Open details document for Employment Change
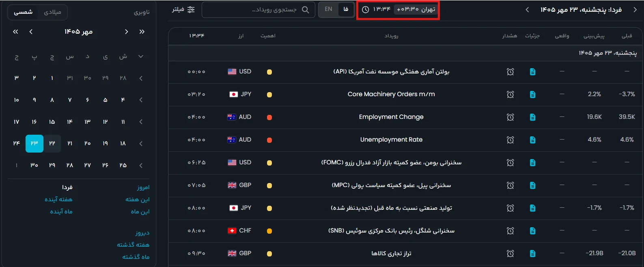644x267 pixels. tap(532, 117)
